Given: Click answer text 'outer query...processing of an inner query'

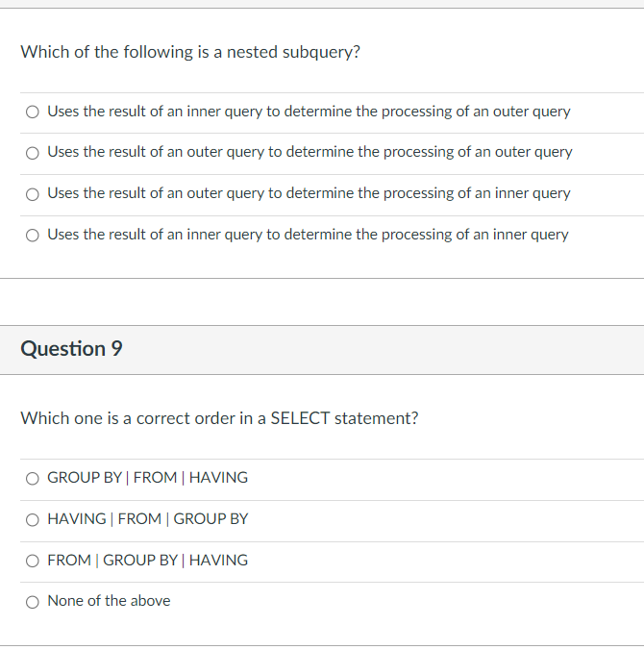Looking at the screenshot, I should pos(309,193).
